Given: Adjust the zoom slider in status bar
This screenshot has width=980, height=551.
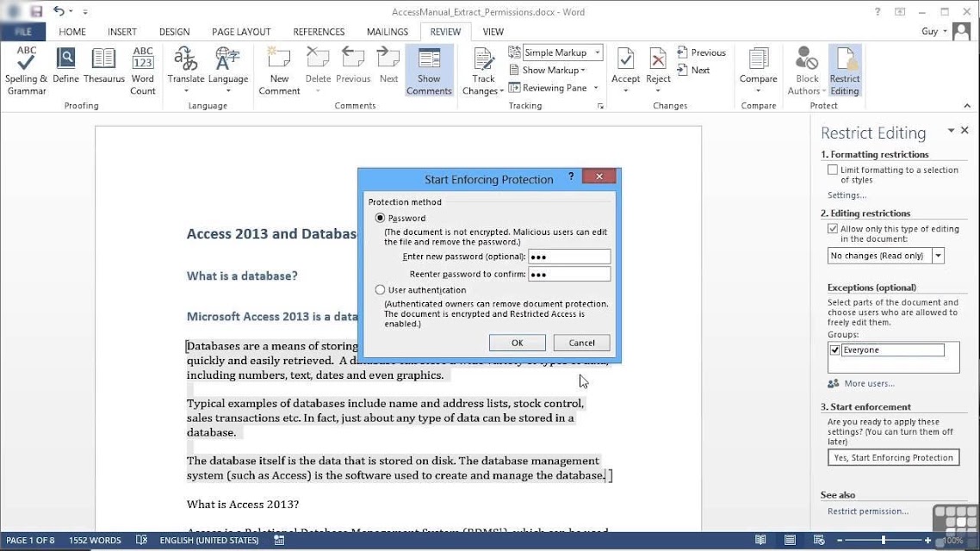Looking at the screenshot, I should point(884,540).
